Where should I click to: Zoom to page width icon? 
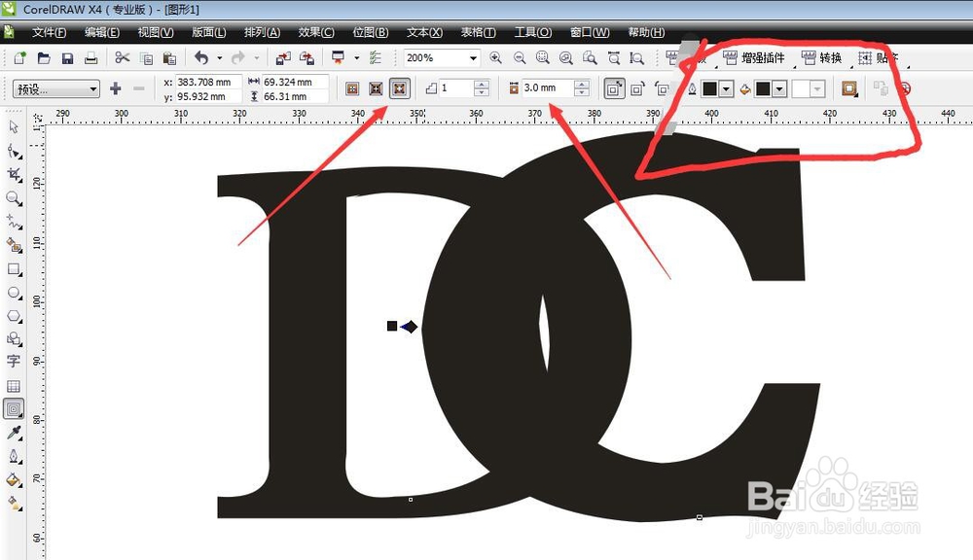(614, 58)
